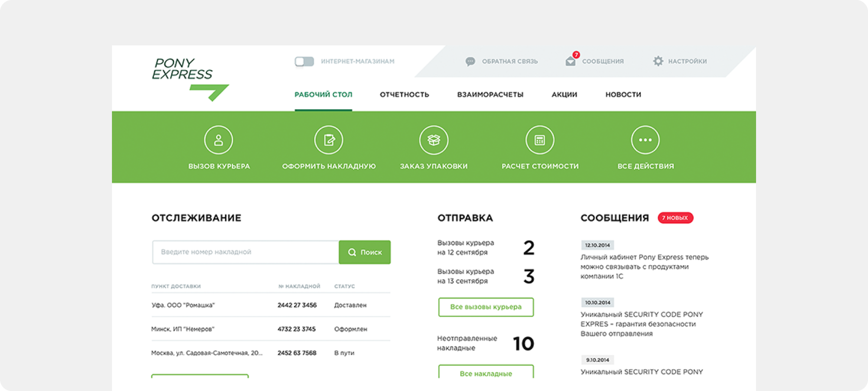The width and height of the screenshot is (868, 391).
Task: Click the Все вызовы курьера button
Action: point(486,307)
